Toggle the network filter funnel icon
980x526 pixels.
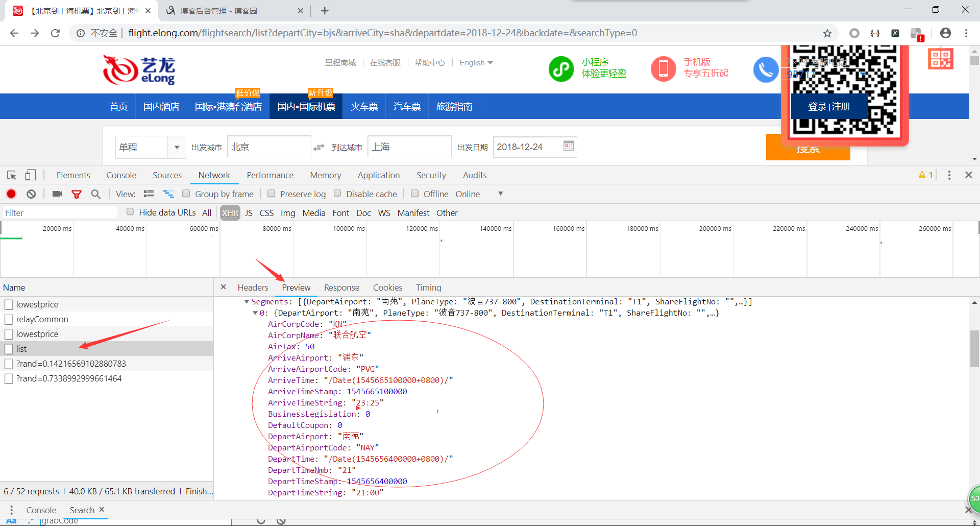77,194
